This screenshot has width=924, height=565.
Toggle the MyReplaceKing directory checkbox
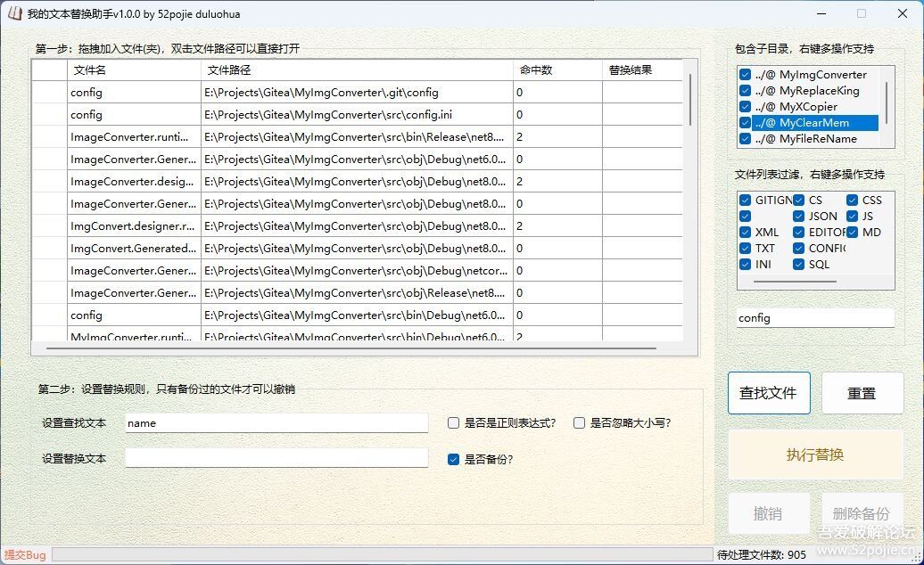pyautogui.click(x=745, y=91)
